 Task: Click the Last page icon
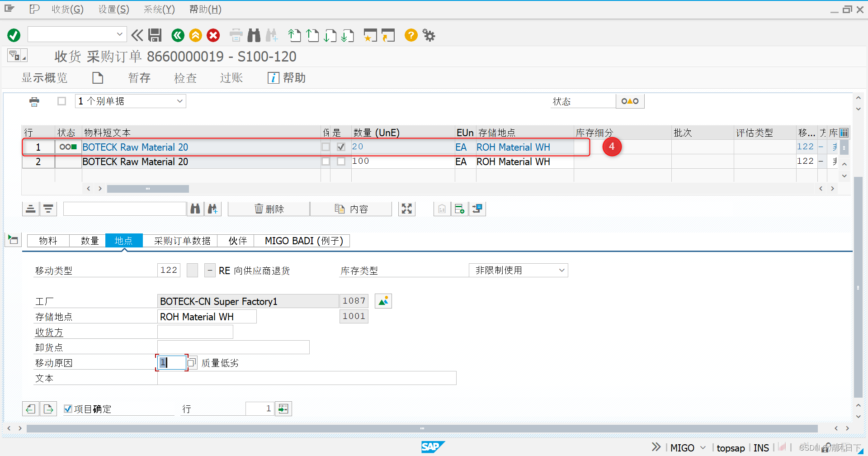pyautogui.click(x=348, y=35)
